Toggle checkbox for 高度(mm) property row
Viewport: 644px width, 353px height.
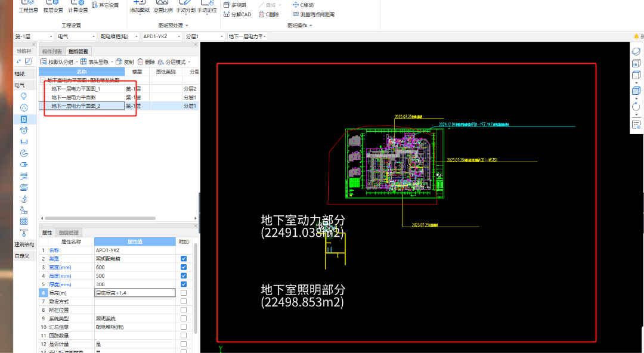click(184, 275)
